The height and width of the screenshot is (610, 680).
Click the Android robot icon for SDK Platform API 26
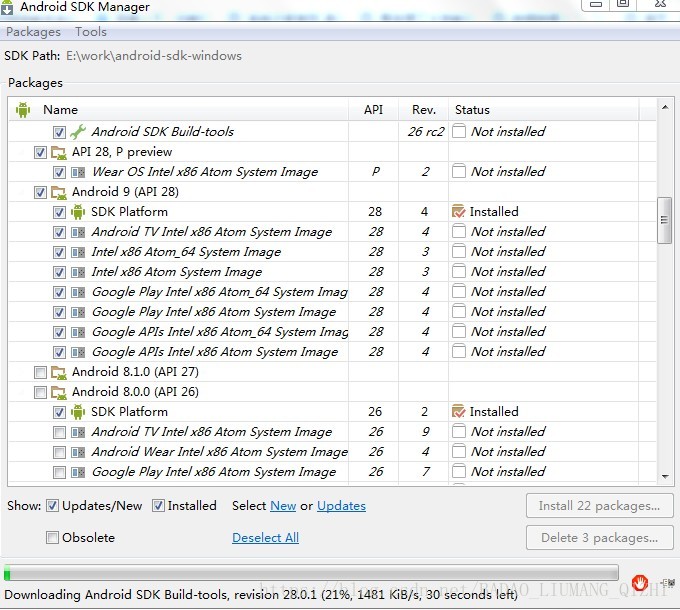point(78,412)
